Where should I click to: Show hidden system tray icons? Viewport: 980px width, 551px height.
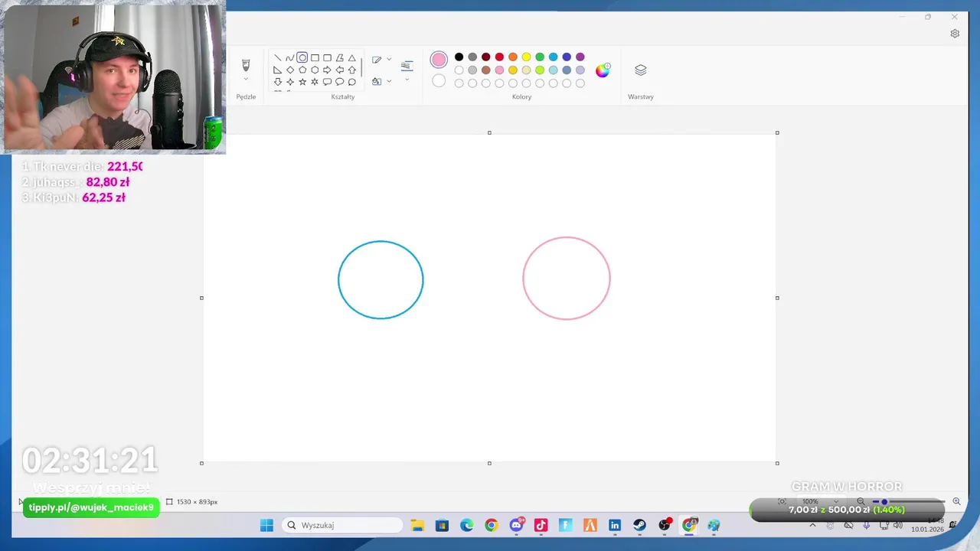point(812,525)
